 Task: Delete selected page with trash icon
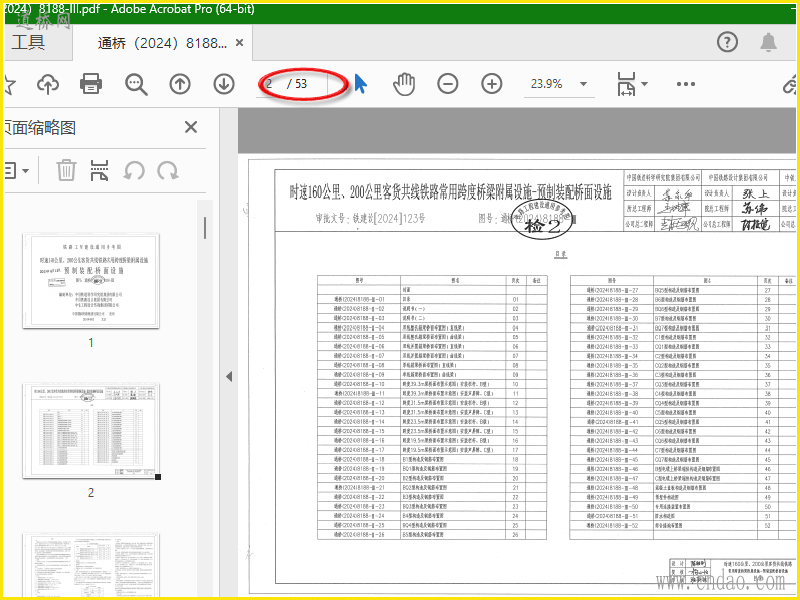click(66, 170)
